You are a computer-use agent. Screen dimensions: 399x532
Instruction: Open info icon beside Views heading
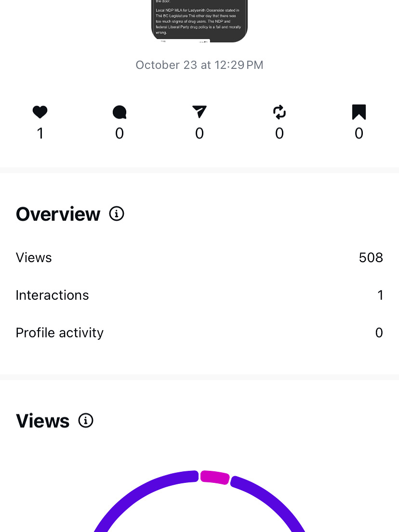pyautogui.click(x=86, y=421)
